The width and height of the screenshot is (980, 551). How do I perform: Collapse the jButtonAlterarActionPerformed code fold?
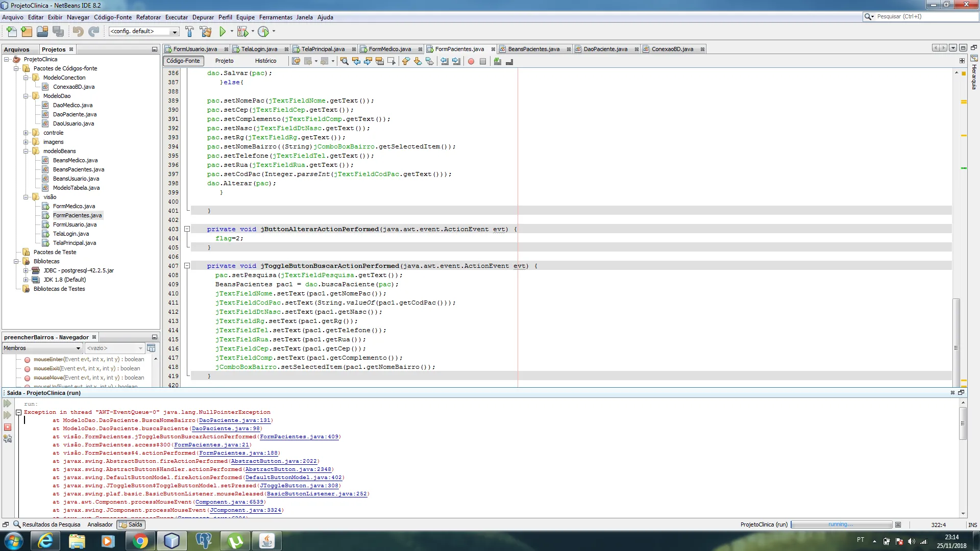187,229
